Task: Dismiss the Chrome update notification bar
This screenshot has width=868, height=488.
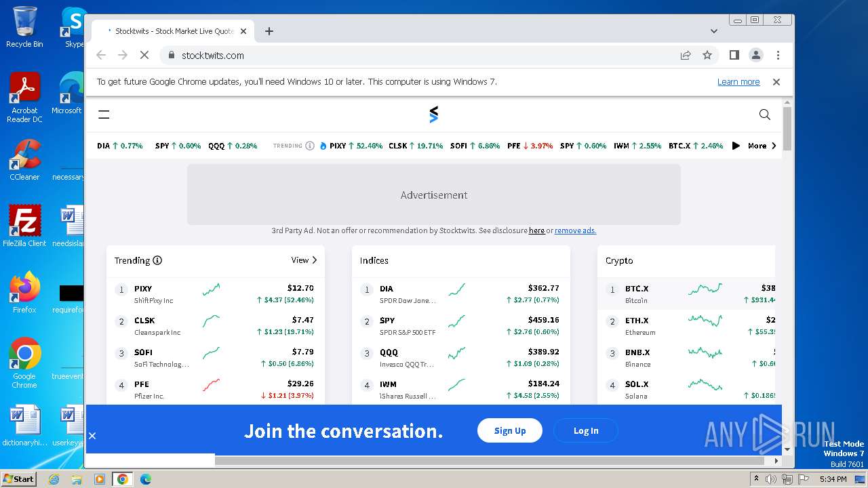Action: coord(776,82)
